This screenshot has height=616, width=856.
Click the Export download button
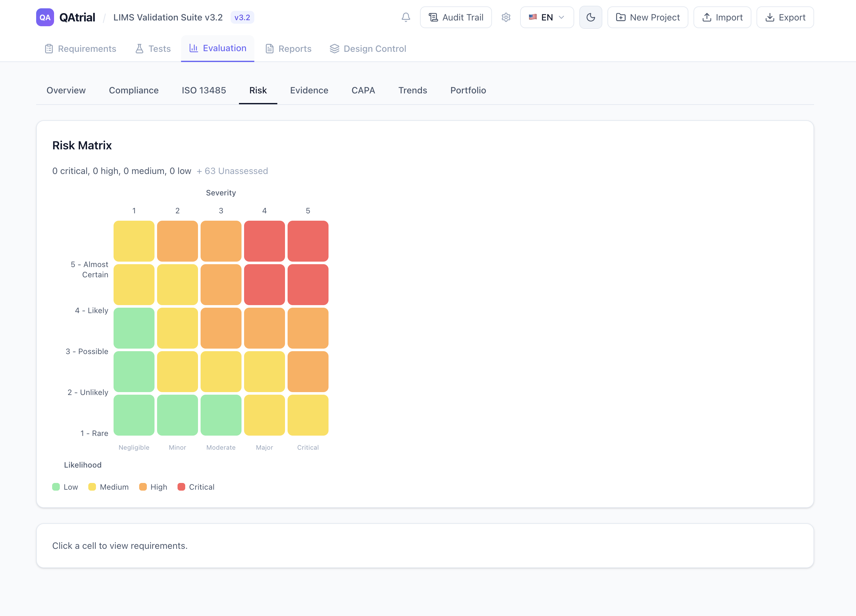click(785, 17)
